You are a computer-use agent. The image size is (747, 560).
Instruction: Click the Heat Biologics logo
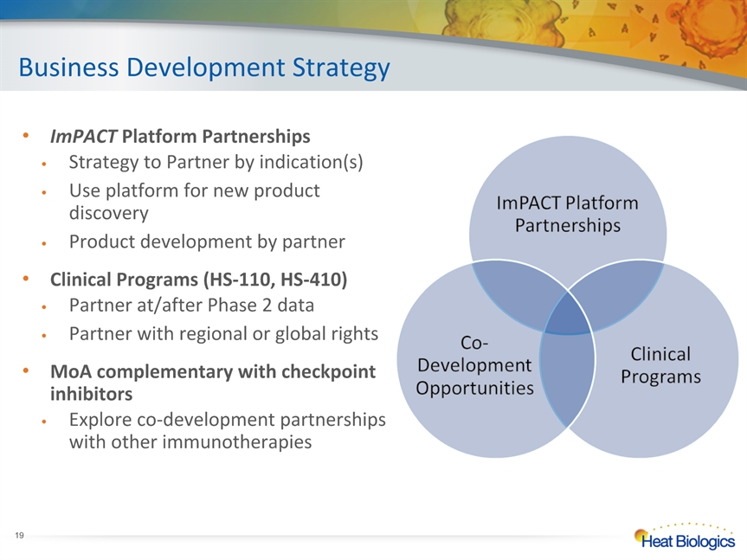[684, 536]
